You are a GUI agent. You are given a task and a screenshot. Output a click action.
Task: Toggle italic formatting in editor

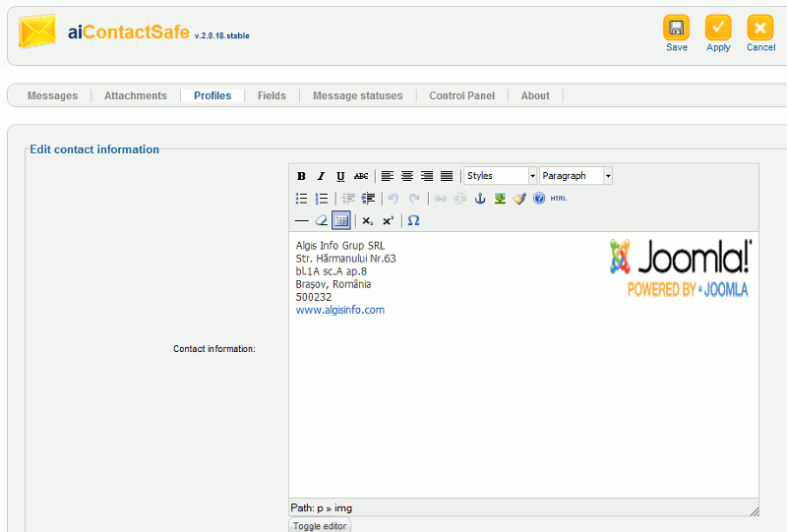coord(321,176)
